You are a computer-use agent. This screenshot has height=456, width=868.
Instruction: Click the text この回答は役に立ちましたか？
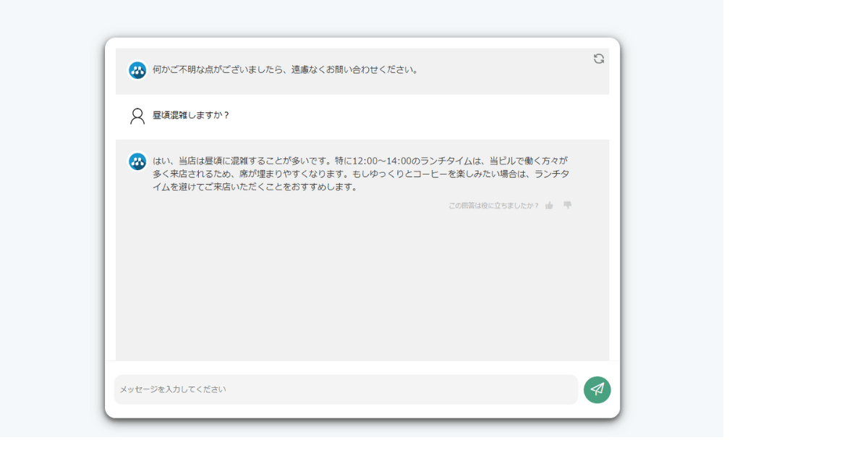pyautogui.click(x=493, y=206)
